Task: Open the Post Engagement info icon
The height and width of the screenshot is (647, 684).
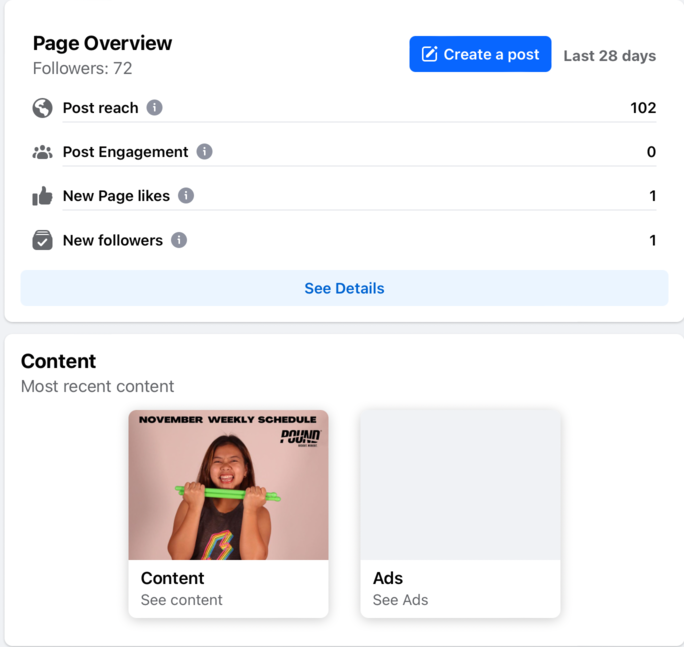Action: click(204, 152)
